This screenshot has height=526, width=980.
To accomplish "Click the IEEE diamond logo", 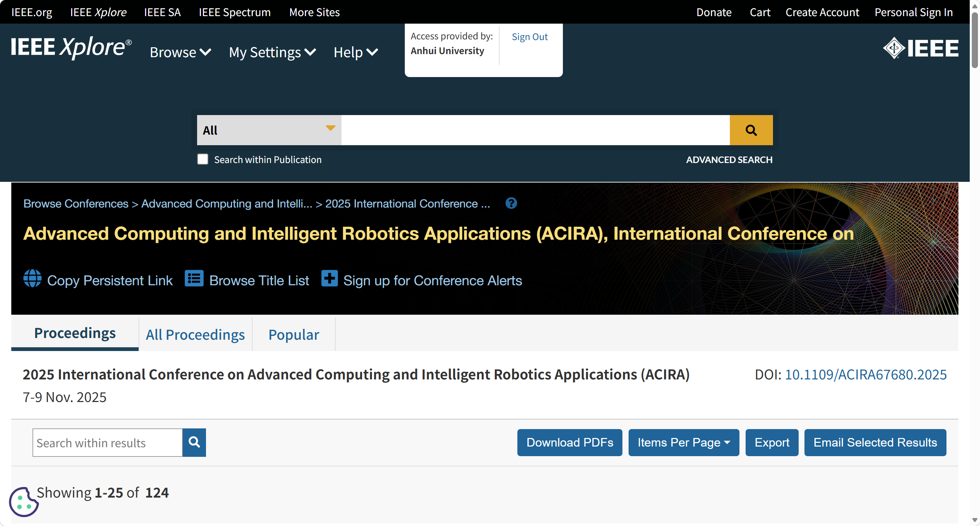I will tap(921, 48).
